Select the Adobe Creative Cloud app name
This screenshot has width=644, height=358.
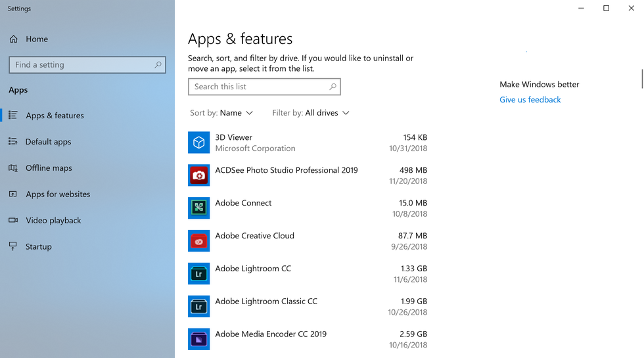(255, 236)
